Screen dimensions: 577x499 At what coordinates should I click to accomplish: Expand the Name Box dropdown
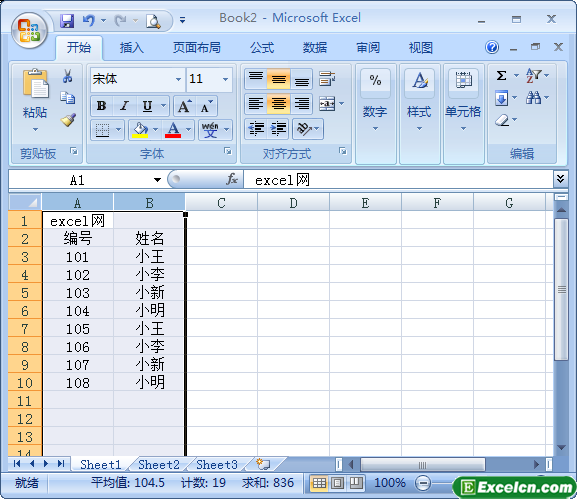tap(157, 180)
